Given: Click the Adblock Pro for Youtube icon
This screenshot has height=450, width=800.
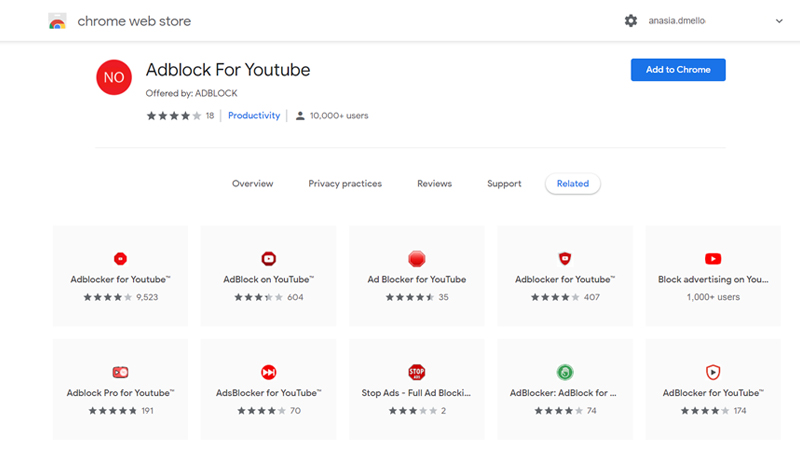Looking at the screenshot, I should [120, 372].
